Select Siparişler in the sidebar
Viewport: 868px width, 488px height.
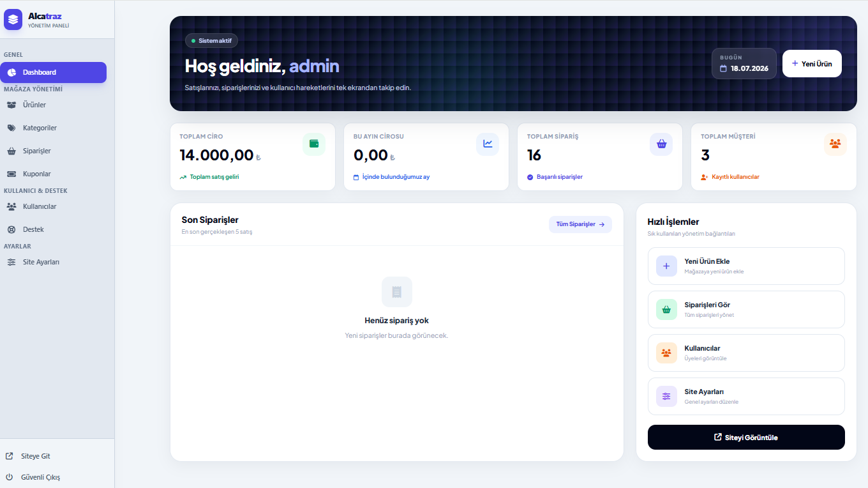tap(53, 151)
